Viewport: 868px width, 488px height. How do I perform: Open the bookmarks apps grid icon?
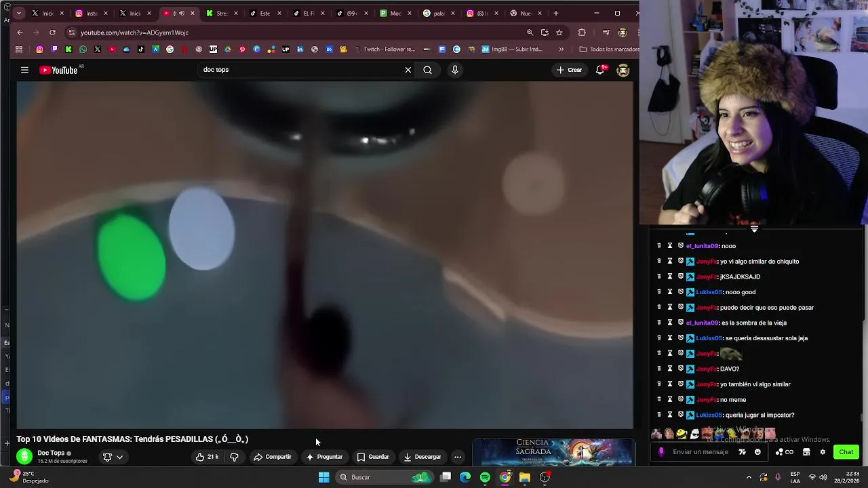coord(19,49)
